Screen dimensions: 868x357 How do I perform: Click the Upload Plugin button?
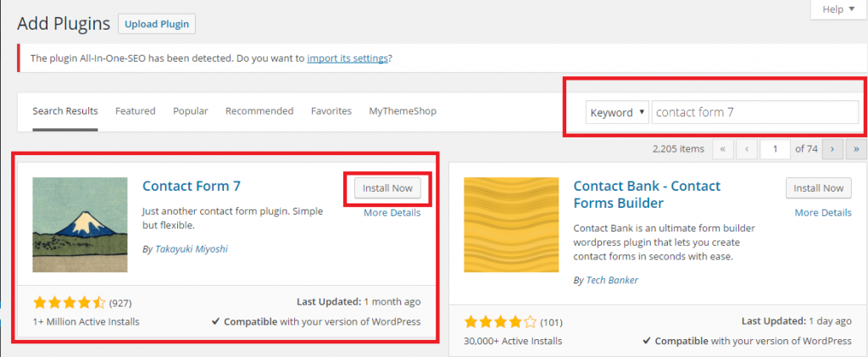[157, 24]
